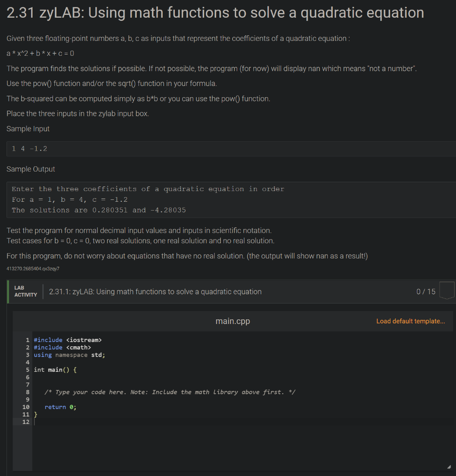Click the completion badge icon beside 0 / 15
This screenshot has height=476, width=456.
447,291
